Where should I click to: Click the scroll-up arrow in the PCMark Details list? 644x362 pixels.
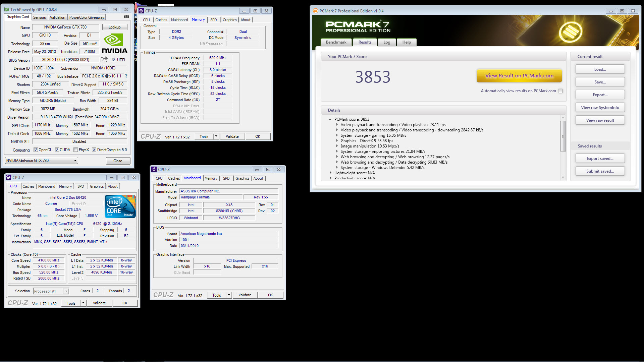click(563, 118)
